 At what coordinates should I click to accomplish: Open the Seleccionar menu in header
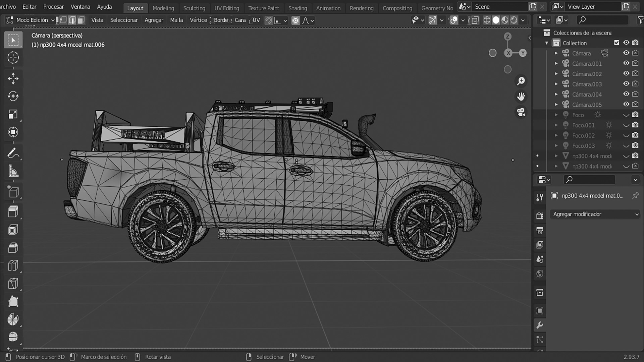(124, 20)
